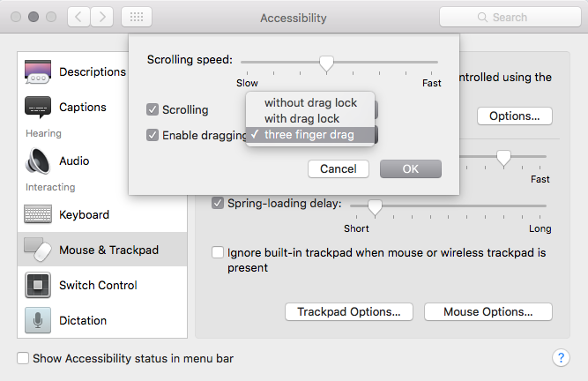Select three finger drag menu item
Image resolution: width=588 pixels, height=381 pixels.
pos(310,135)
